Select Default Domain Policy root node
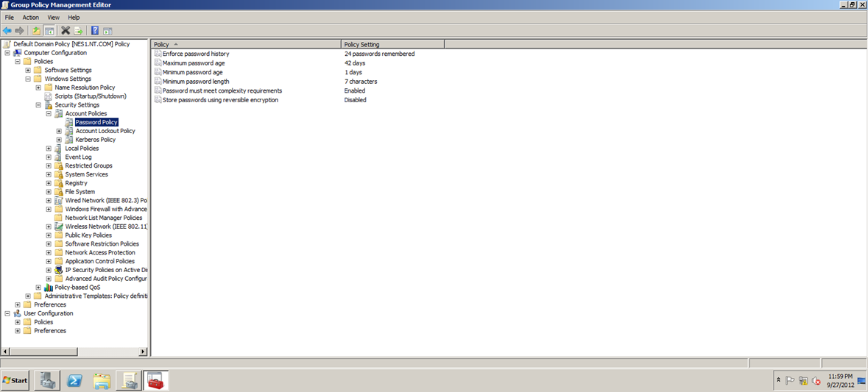This screenshot has height=392, width=868. pyautogui.click(x=71, y=43)
